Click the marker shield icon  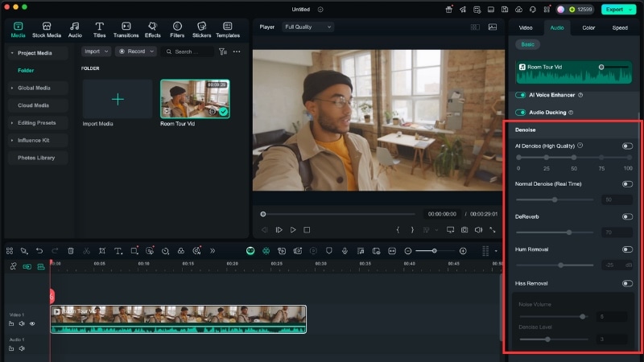329,251
